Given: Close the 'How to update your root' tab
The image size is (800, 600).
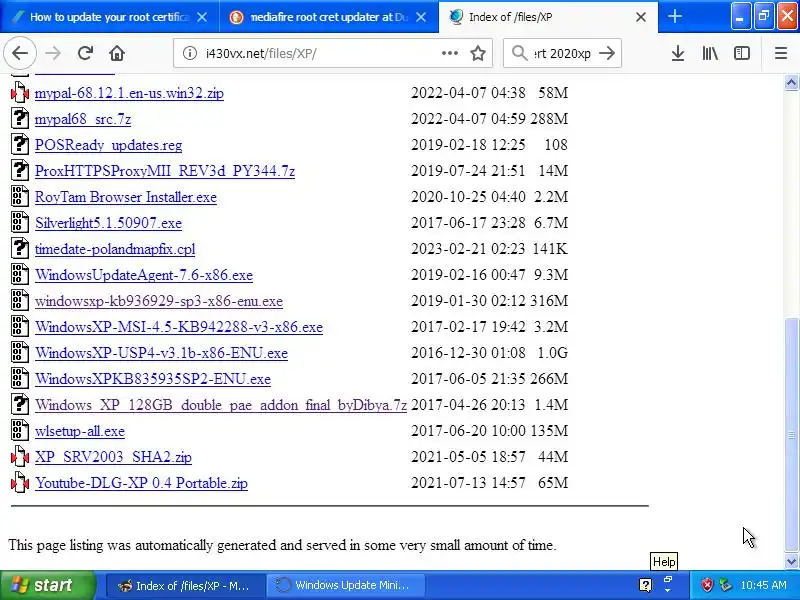Looking at the screenshot, I should (x=202, y=17).
